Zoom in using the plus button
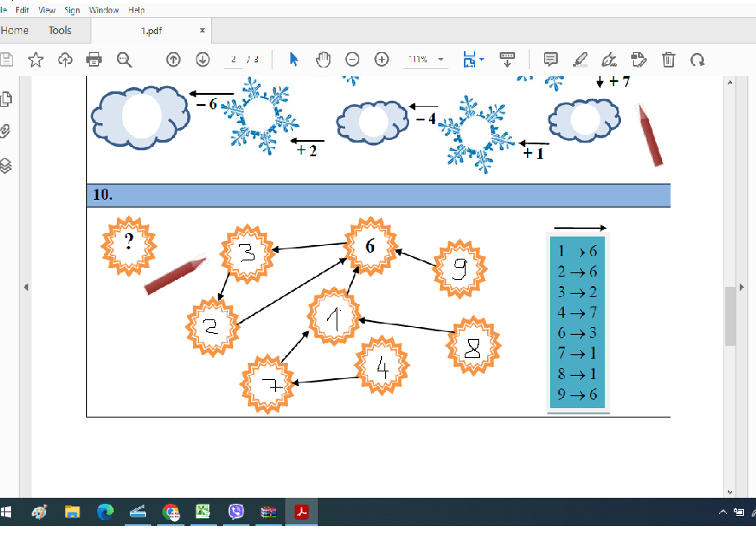The image size is (756, 555). click(382, 59)
